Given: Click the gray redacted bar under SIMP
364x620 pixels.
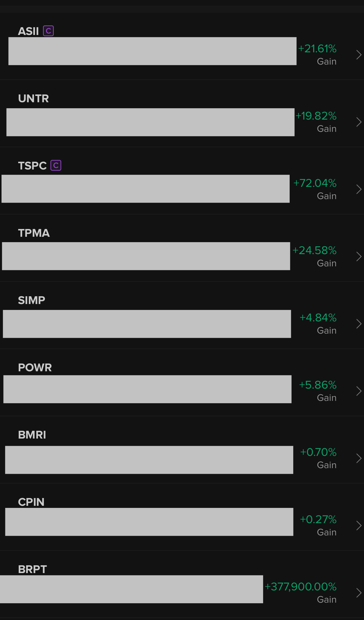Looking at the screenshot, I should 147,324.
